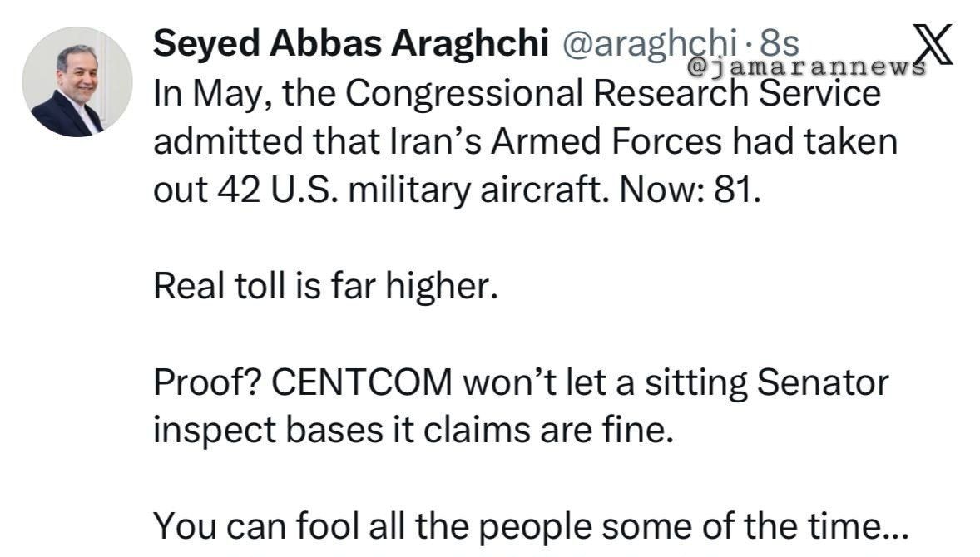This screenshot has width=980, height=557.
Task: Click the line 'inspect bases it claims are fine.'
Action: (x=413, y=431)
